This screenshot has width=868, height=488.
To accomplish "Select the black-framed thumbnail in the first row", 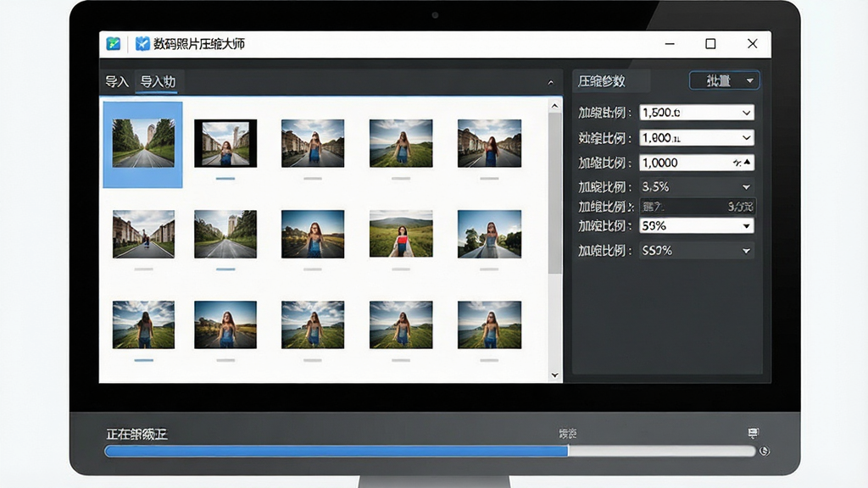I will (x=225, y=143).
